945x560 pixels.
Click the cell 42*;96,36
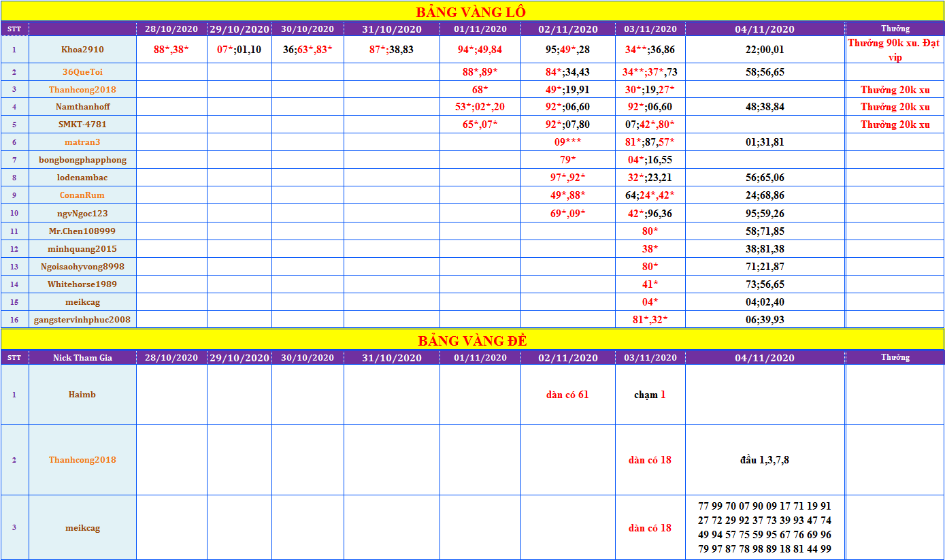pyautogui.click(x=650, y=213)
